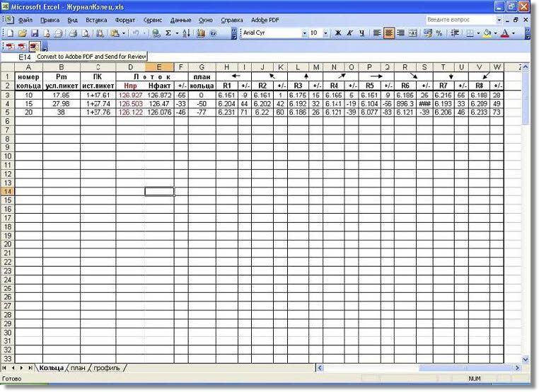Expand the Arial Cyr font dropdown
The width and height of the screenshot is (539, 392).
click(305, 33)
